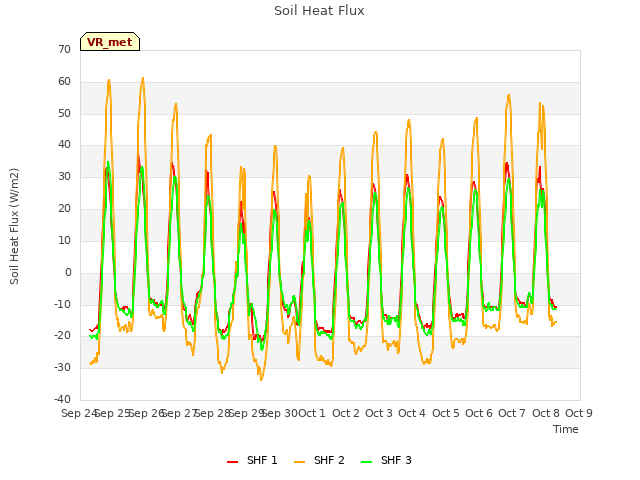Click the Oct 4 x-axis label

tap(412, 413)
